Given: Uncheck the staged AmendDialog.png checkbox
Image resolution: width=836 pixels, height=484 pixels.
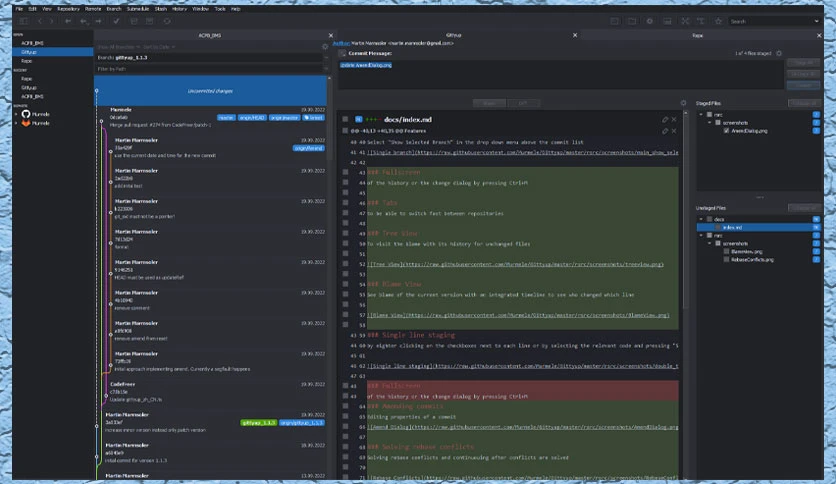Looking at the screenshot, I should tap(726, 131).
